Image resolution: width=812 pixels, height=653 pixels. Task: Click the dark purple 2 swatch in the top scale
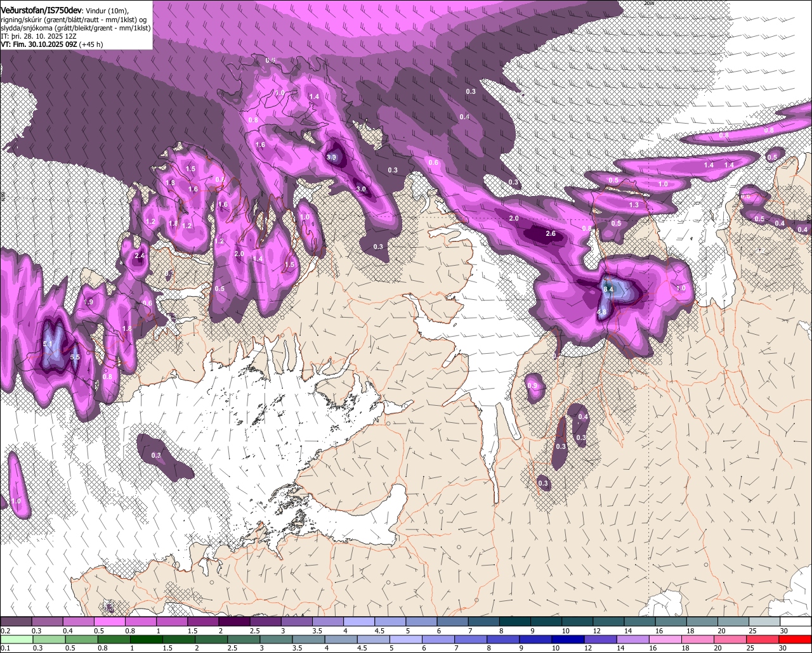pyautogui.click(x=235, y=622)
